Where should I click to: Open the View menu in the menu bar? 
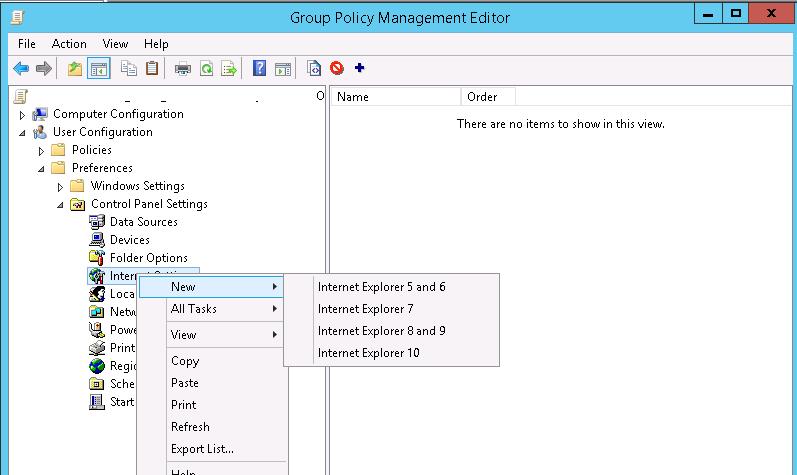[115, 44]
